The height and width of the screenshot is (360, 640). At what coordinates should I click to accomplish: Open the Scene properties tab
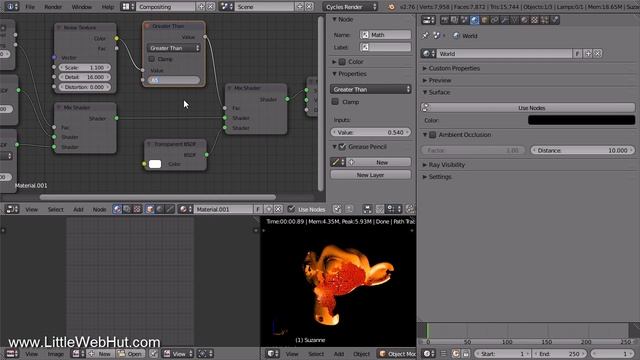coord(464,20)
